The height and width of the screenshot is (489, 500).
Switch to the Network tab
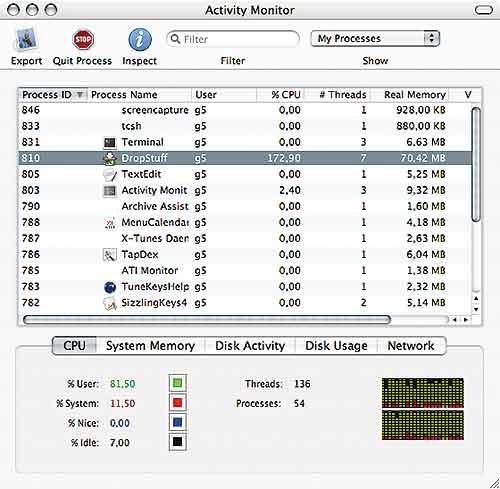tap(411, 346)
